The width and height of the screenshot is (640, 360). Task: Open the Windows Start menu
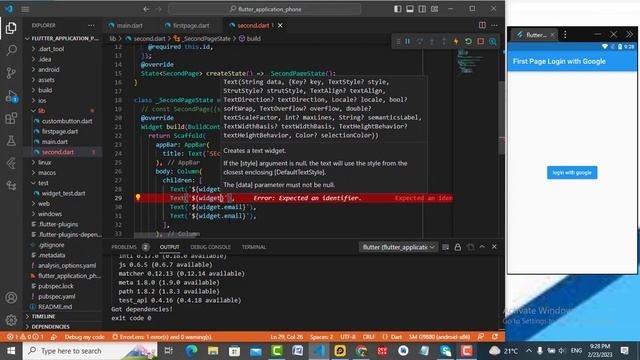11,351
